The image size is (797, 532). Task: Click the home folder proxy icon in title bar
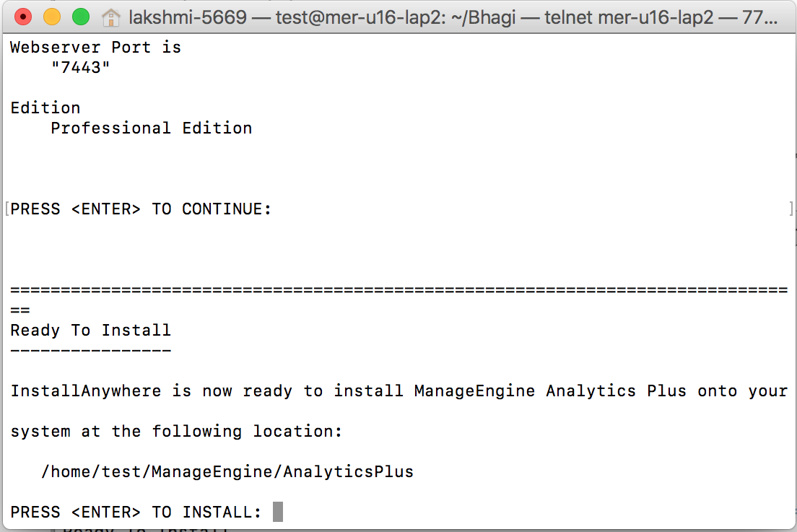[x=110, y=17]
